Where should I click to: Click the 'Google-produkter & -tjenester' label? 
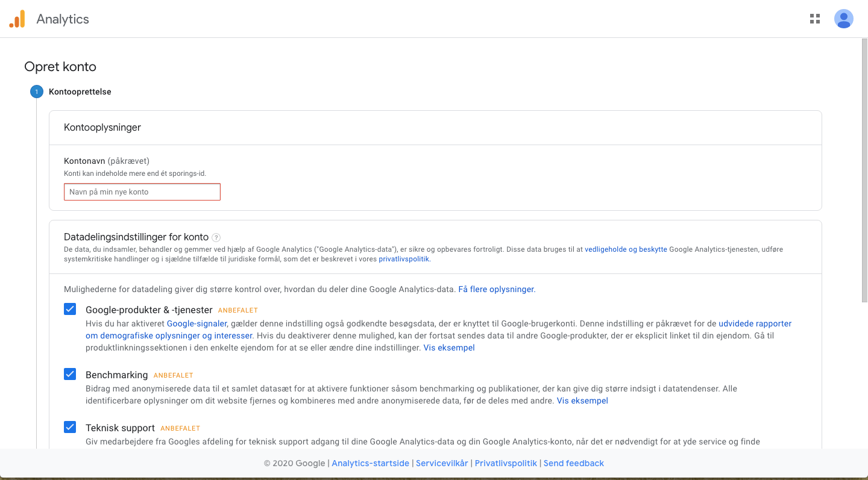pyautogui.click(x=149, y=310)
